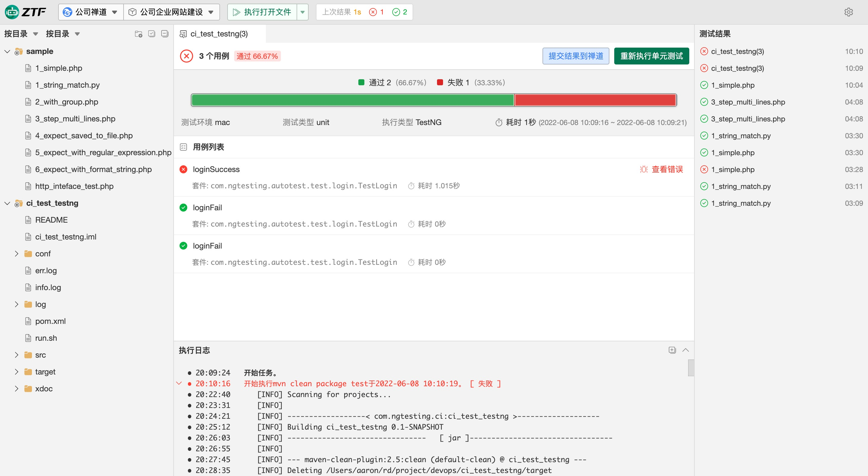Click the 重新执行单元测试 button
The image size is (868, 476).
pyautogui.click(x=651, y=56)
